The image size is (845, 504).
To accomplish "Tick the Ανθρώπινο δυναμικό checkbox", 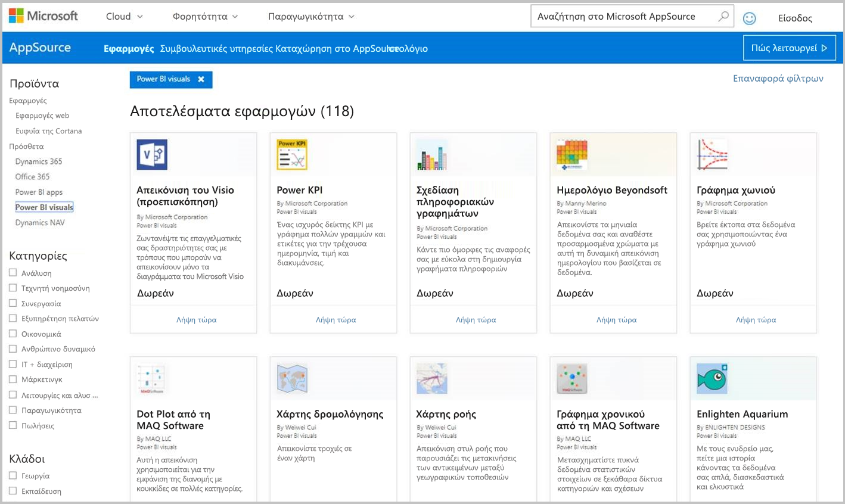I will pyautogui.click(x=13, y=349).
